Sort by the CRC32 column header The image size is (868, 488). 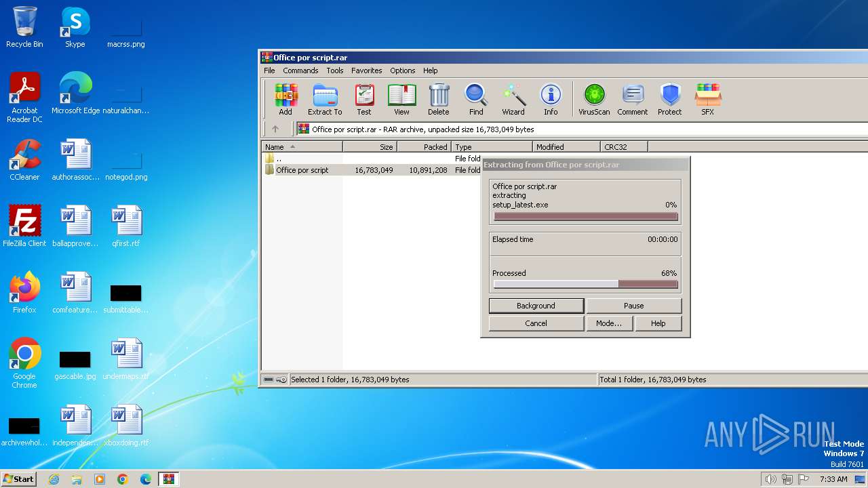(624, 146)
